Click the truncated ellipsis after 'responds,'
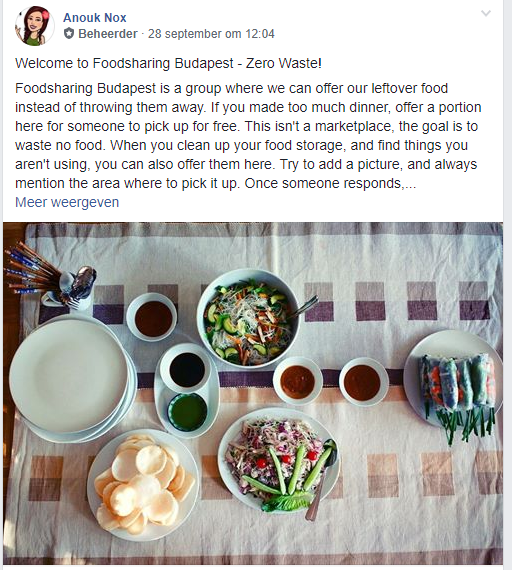Screen dimensions: 512x570 410,184
